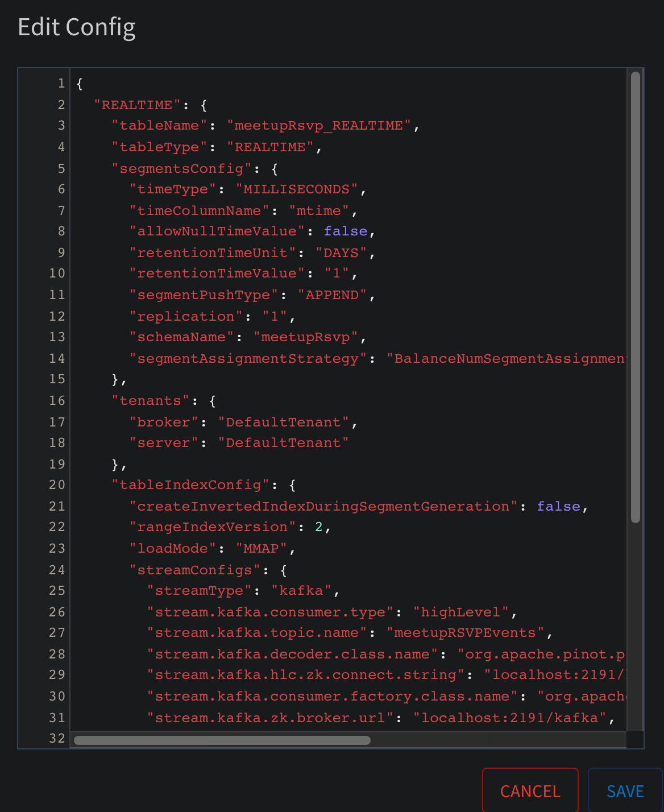Click the false value of allowNullTimeValue

[346, 231]
